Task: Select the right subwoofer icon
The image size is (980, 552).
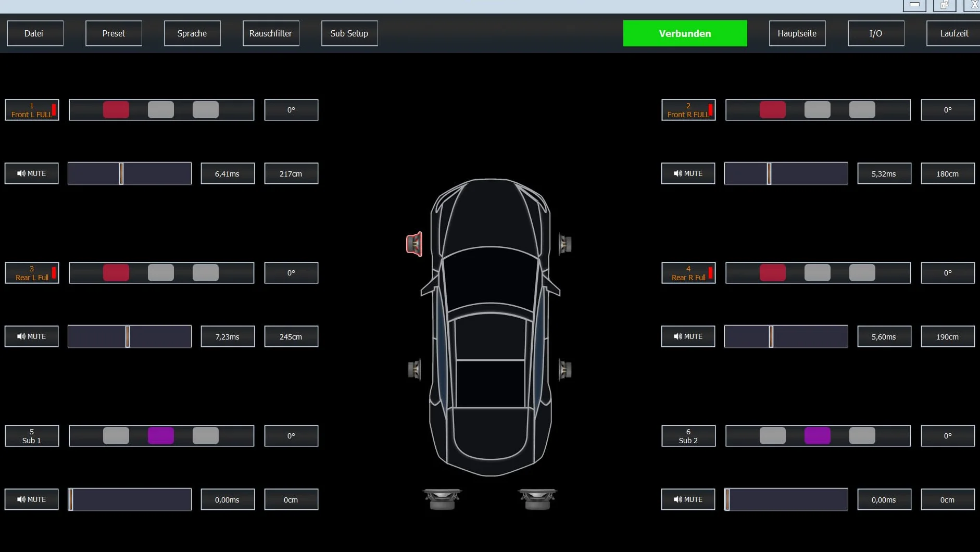Action: pos(538,499)
